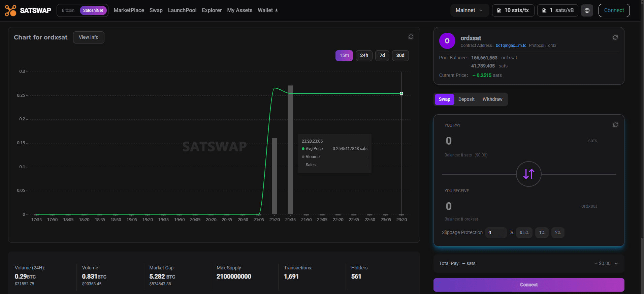Click the ordxsat purple token avatar

point(447,41)
